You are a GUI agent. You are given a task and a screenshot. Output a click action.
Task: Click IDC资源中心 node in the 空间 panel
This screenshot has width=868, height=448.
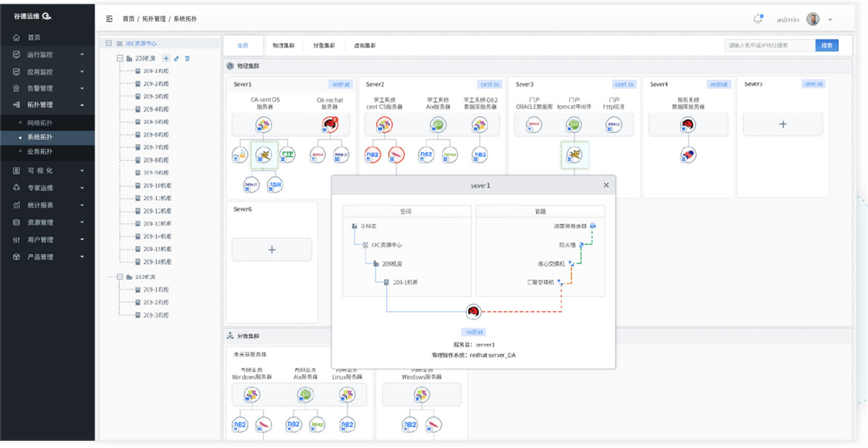point(382,245)
